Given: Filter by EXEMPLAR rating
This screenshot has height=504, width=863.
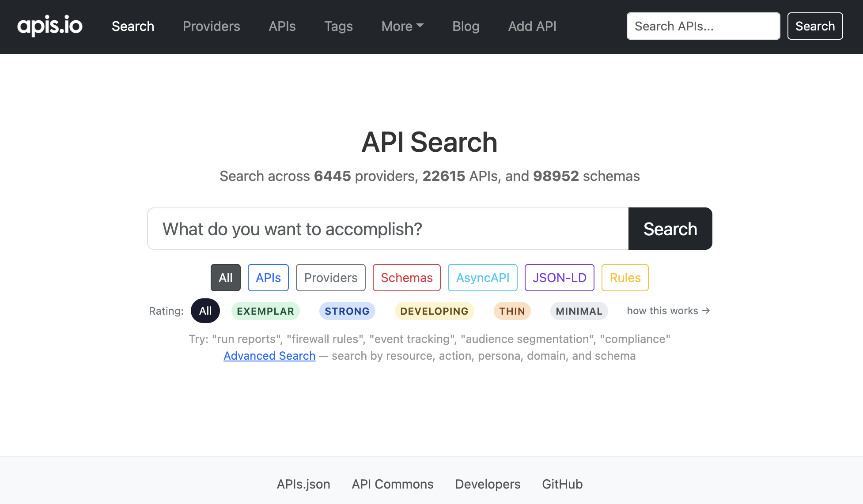Looking at the screenshot, I should (265, 311).
